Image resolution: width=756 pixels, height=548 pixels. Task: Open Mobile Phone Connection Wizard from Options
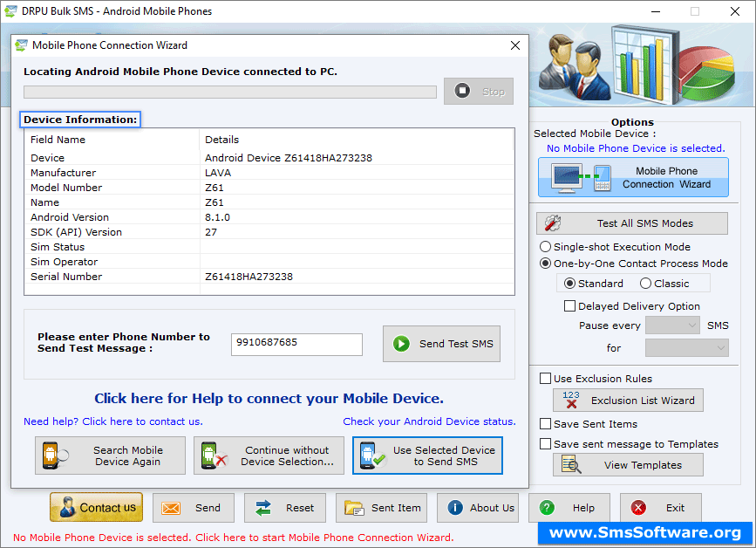tap(633, 177)
